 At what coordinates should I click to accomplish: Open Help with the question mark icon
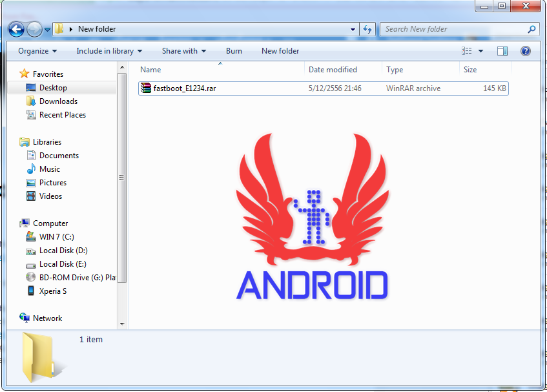(526, 51)
